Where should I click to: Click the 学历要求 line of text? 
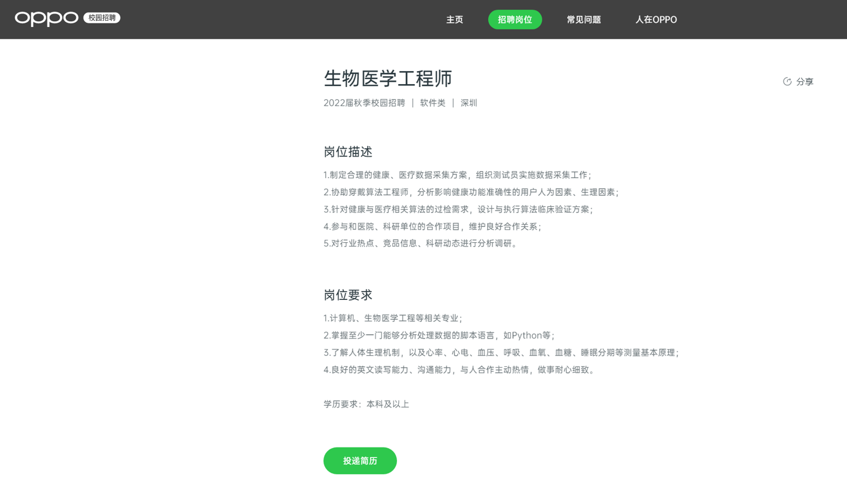pyautogui.click(x=366, y=404)
